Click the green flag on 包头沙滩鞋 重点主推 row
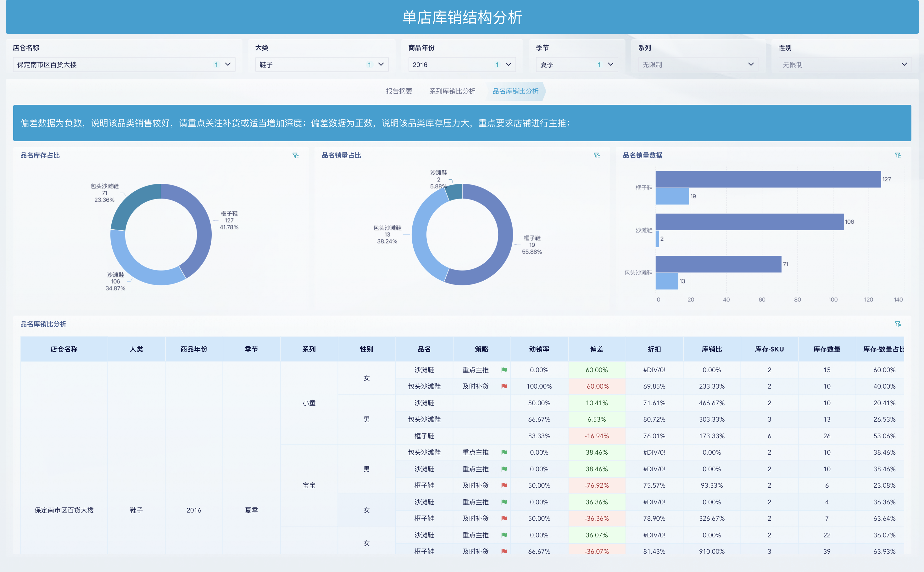This screenshot has height=572, width=924. [504, 452]
